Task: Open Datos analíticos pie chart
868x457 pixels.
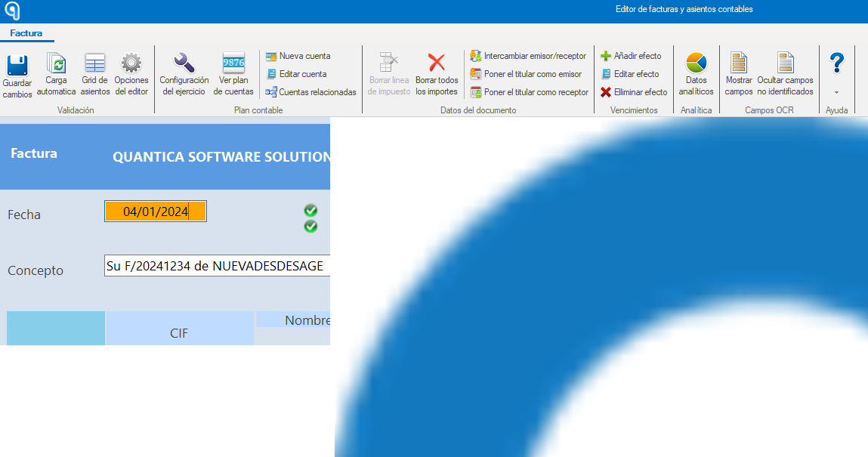Action: coord(696,63)
